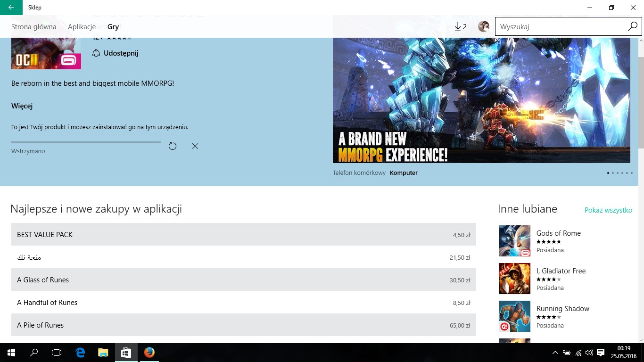Click the paused download progress bar
The width and height of the screenshot is (644, 362).
pyautogui.click(x=86, y=142)
